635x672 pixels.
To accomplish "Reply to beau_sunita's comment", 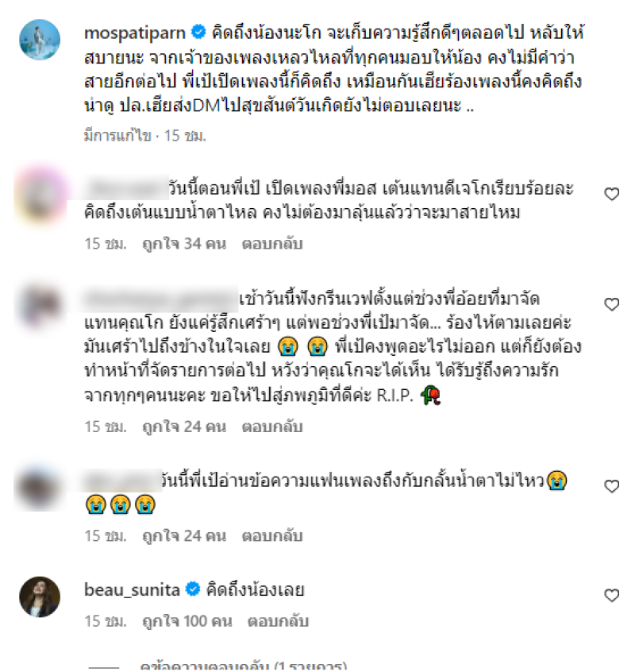I will [x=278, y=621].
